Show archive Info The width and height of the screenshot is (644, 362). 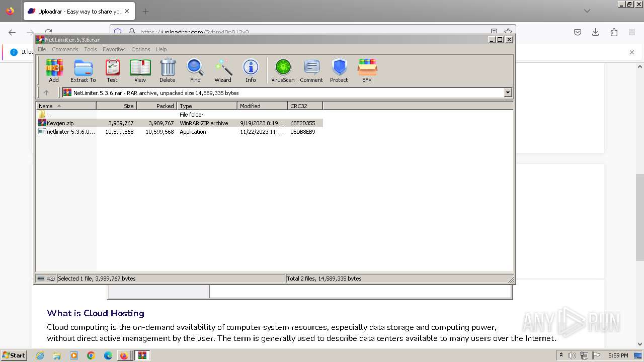(x=251, y=70)
